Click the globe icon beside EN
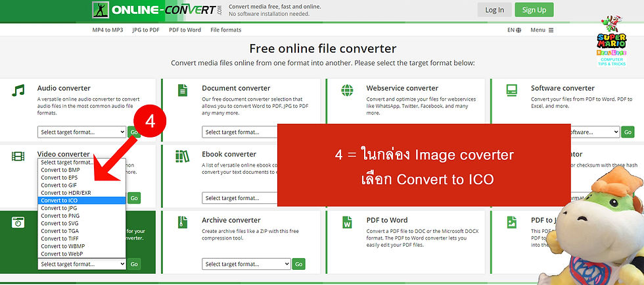The width and height of the screenshot is (644, 285). (x=518, y=30)
